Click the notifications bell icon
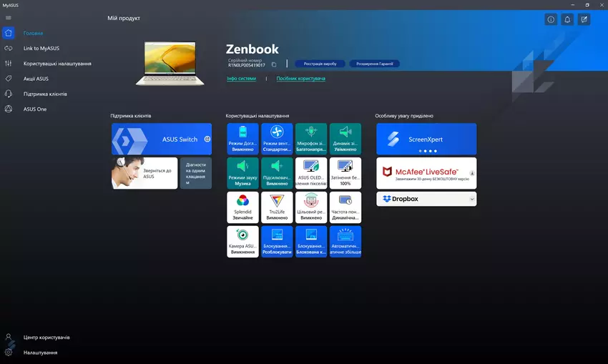This screenshot has height=364, width=608. coord(568,19)
